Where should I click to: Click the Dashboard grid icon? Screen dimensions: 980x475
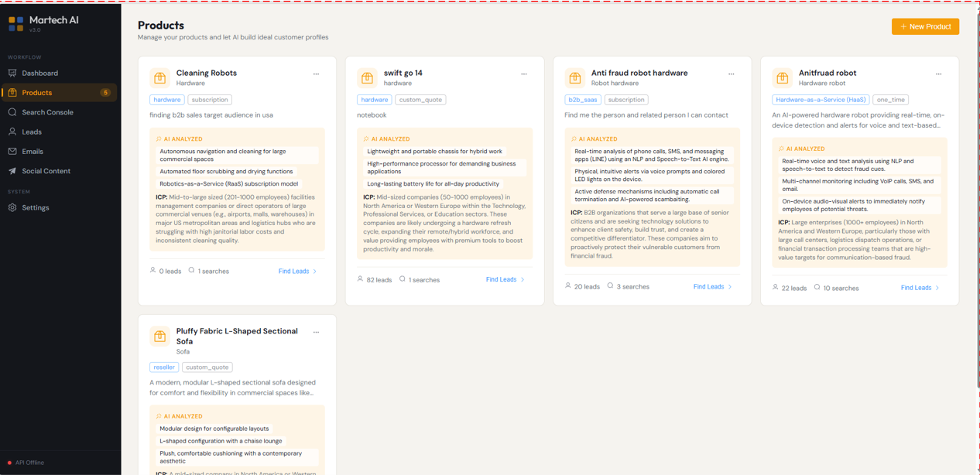(x=12, y=73)
